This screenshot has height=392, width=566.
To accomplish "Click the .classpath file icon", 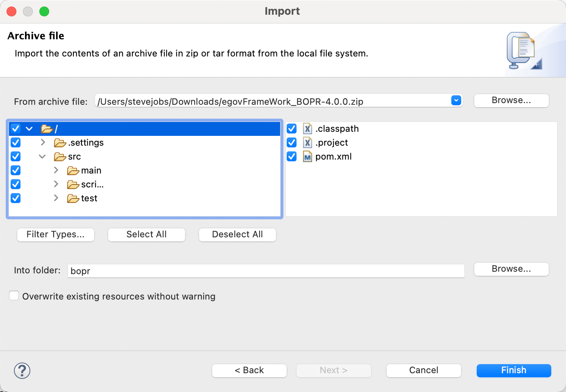I will [x=307, y=129].
